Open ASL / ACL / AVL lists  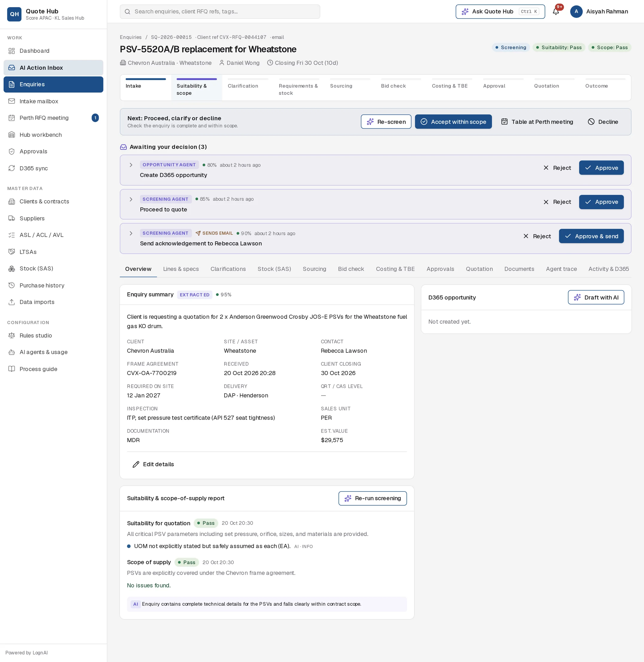point(53,235)
